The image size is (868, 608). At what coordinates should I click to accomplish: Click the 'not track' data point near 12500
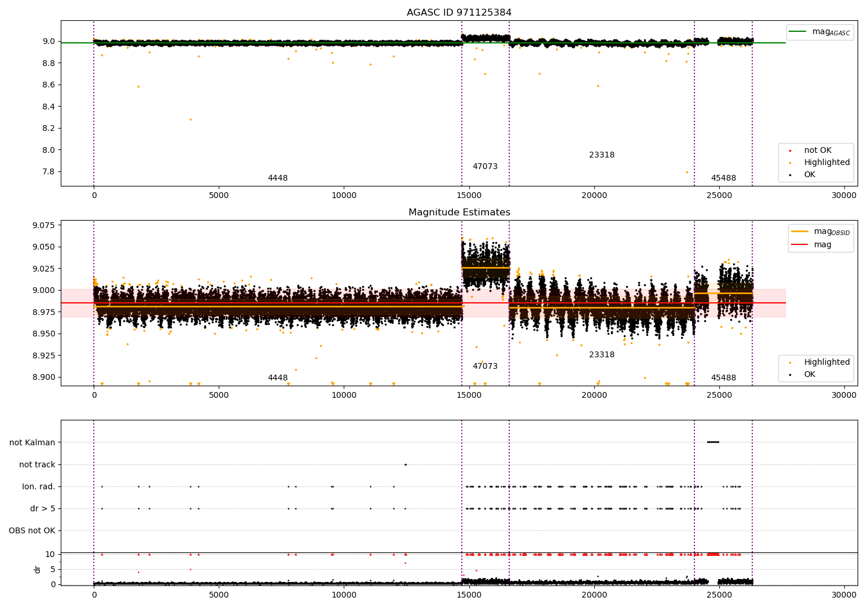405,464
